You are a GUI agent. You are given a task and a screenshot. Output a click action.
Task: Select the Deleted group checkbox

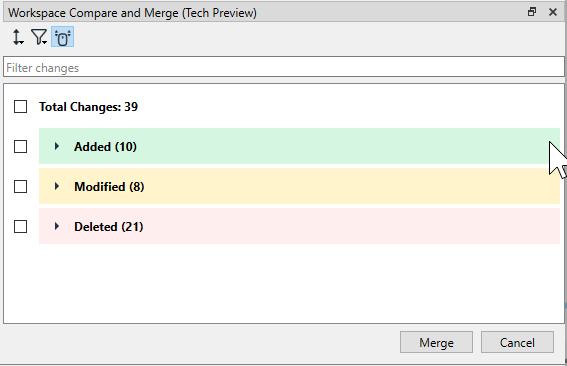[x=20, y=227]
